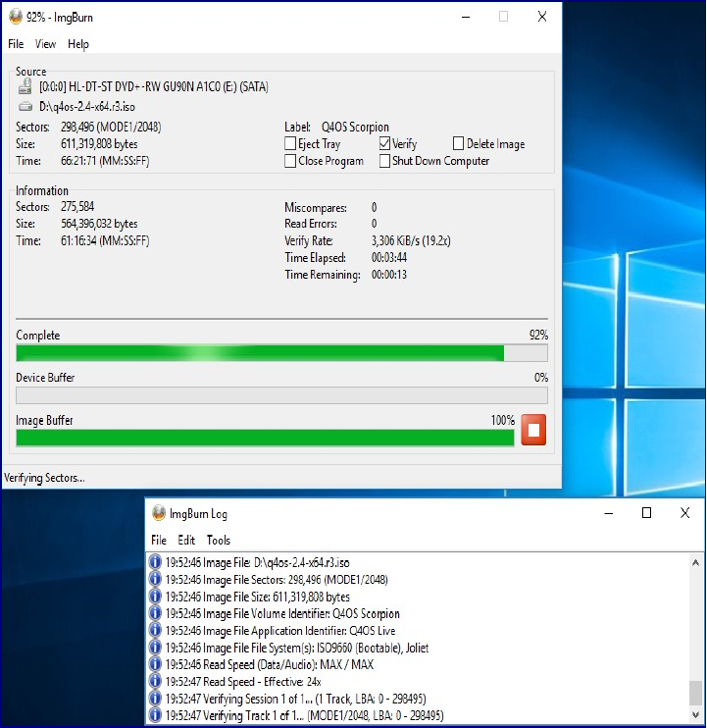Screen dimensions: 707x728
Task: Click the source path 'D:\q4os-2.4-x64.r3.iso'
Action: (x=86, y=107)
